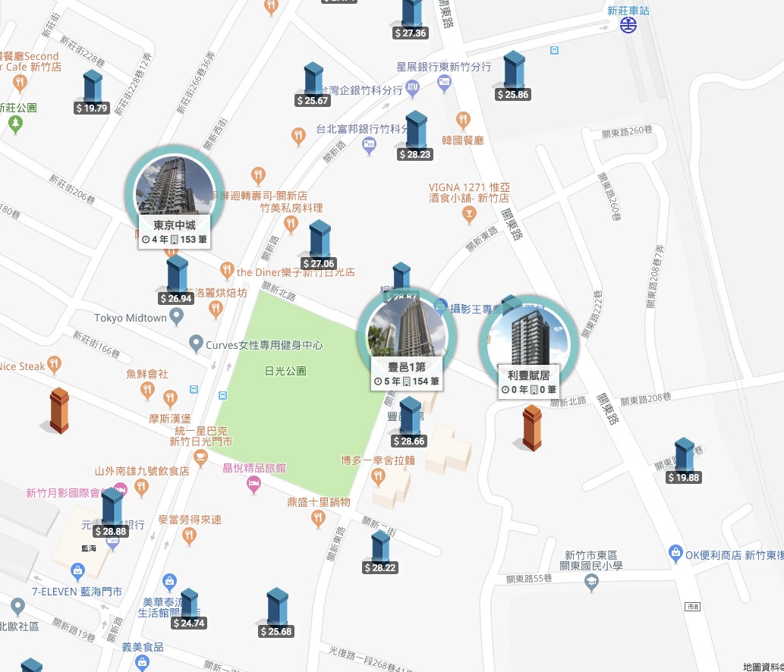
Task: Click the 星展銀行東新竹分行 bank pin
Action: (444, 83)
